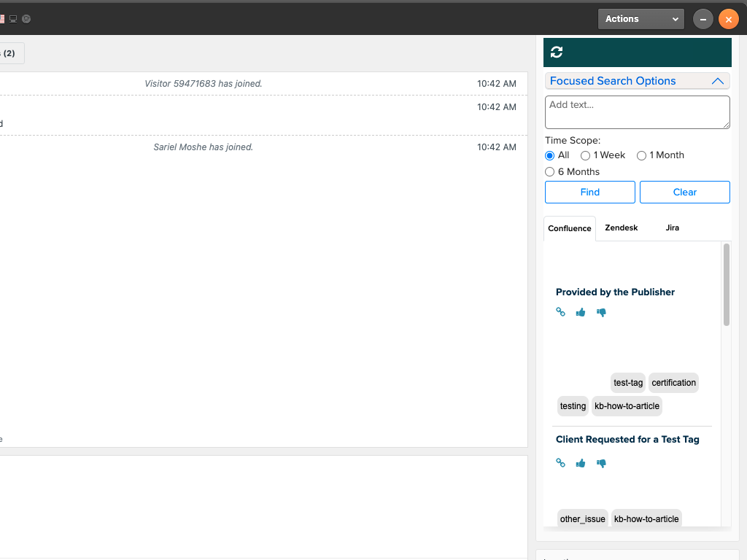Thumbs up the 'Provided by the Publisher' article
Screen dimensions: 747x560
(x=581, y=312)
